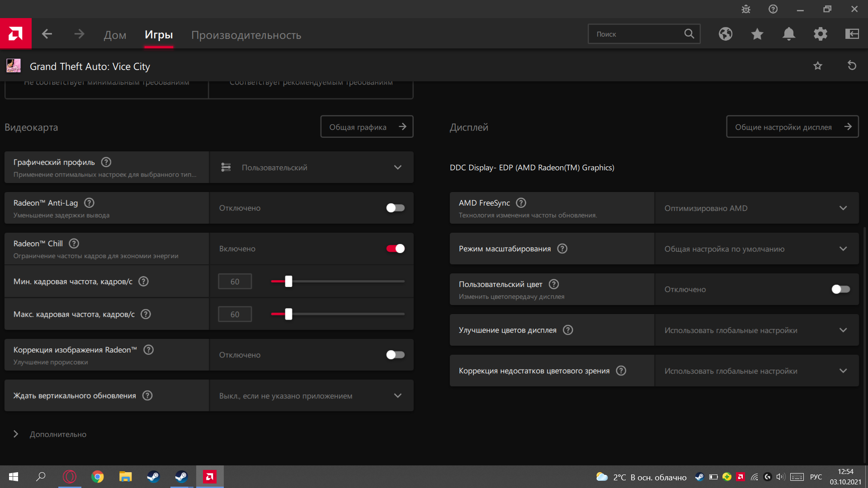Image resolution: width=868 pixels, height=488 pixels.
Task: Open Улучшение цветов дисплея dropdown
Action: click(757, 330)
